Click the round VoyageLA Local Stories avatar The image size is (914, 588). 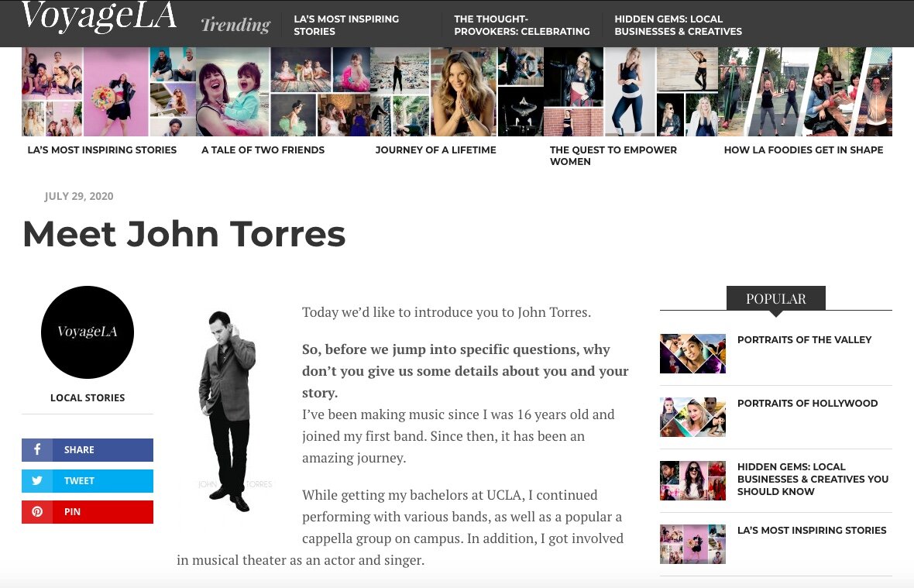click(88, 332)
